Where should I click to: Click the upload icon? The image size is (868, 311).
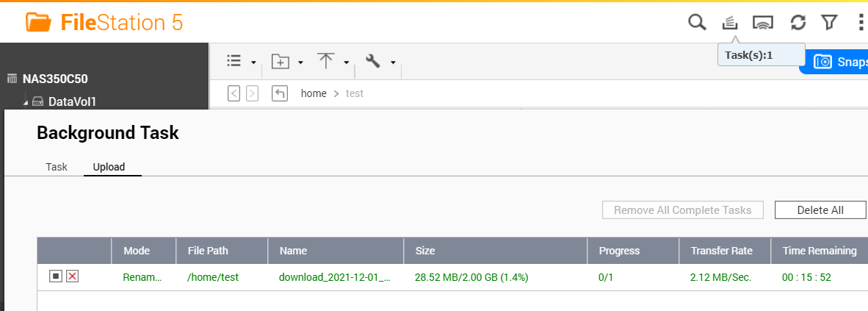point(325,61)
